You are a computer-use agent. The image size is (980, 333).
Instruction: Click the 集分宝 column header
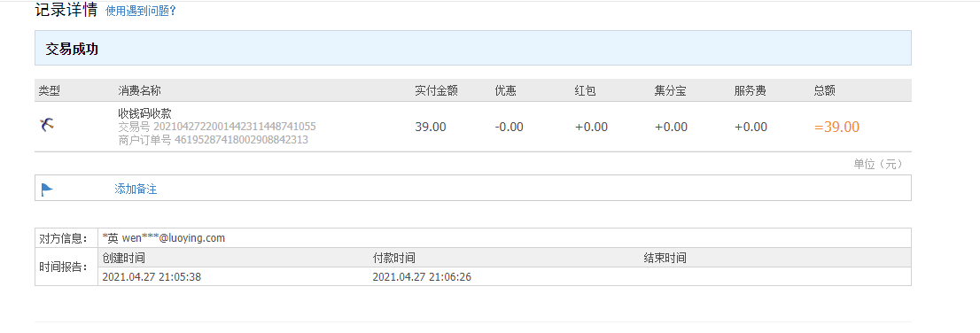[x=671, y=91]
